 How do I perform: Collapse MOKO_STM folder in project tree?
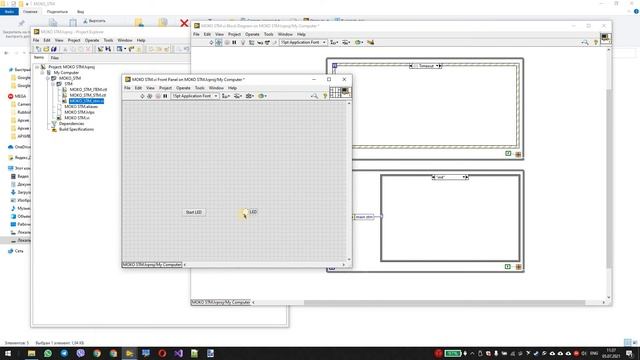48,78
